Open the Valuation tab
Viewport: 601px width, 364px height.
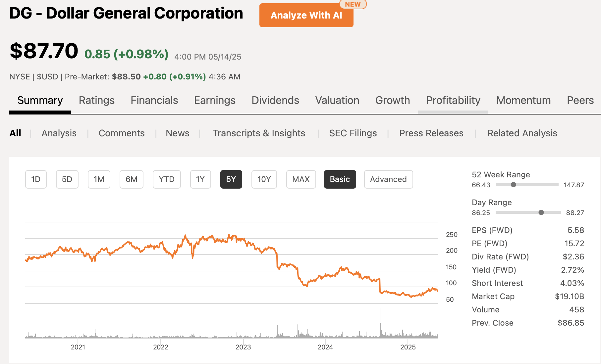point(337,100)
